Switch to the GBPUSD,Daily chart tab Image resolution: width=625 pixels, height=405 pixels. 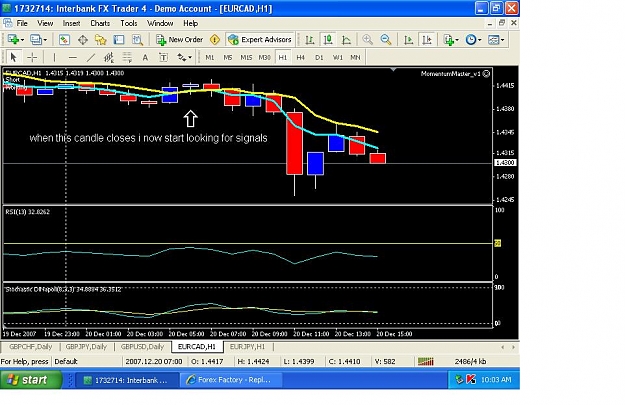pyautogui.click(x=142, y=346)
